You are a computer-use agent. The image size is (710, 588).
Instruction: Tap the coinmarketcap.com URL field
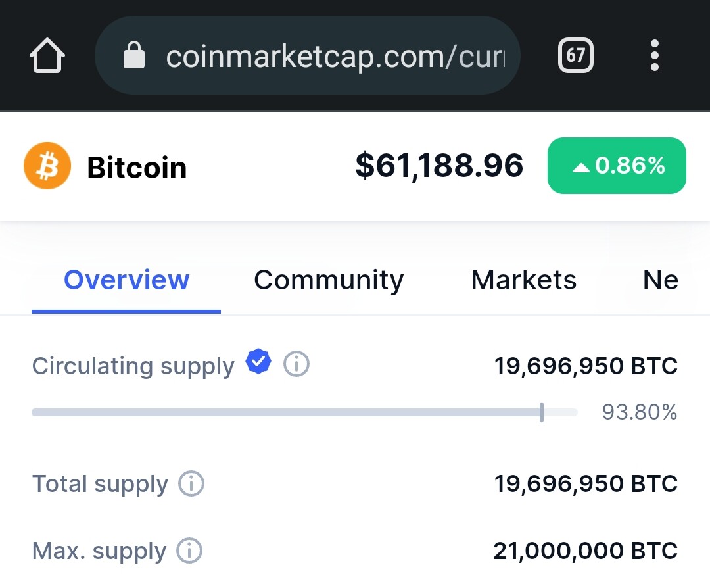[x=308, y=55]
